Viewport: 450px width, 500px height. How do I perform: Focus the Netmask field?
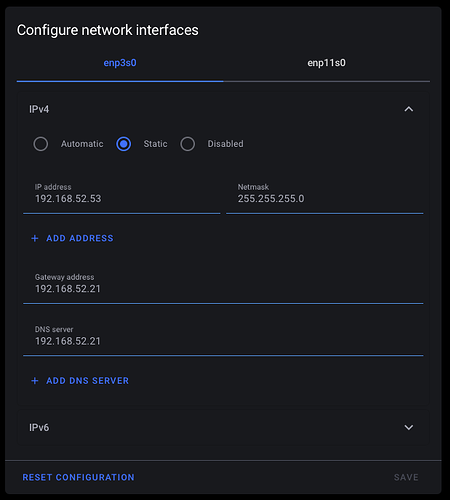click(x=325, y=195)
